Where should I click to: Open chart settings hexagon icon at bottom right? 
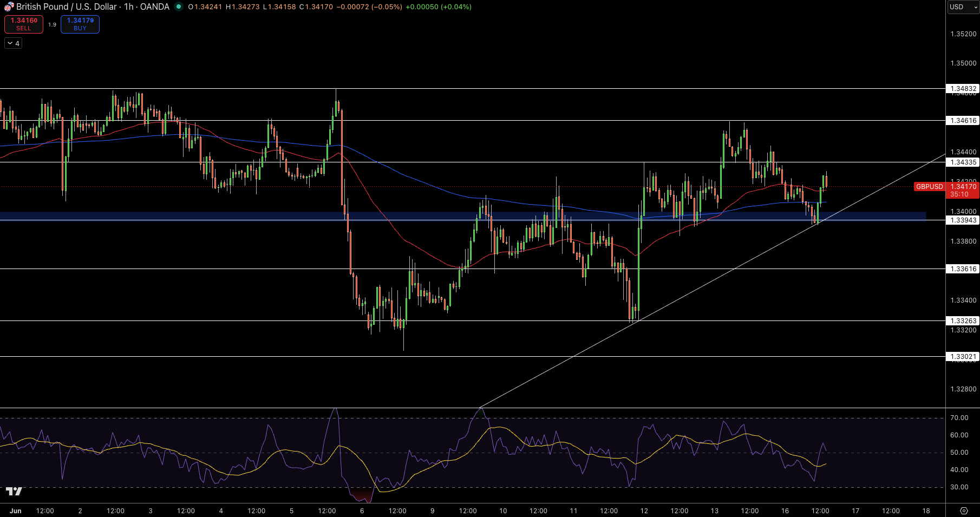964,511
